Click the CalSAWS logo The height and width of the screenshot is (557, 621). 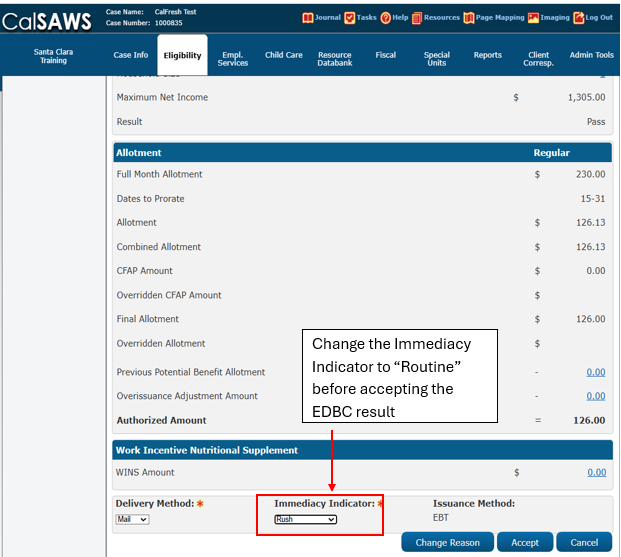pyautogui.click(x=47, y=20)
